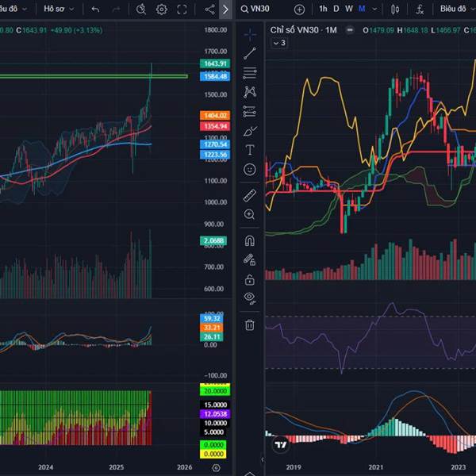
Task: Click the 2.068B volume label
Action: [213, 240]
